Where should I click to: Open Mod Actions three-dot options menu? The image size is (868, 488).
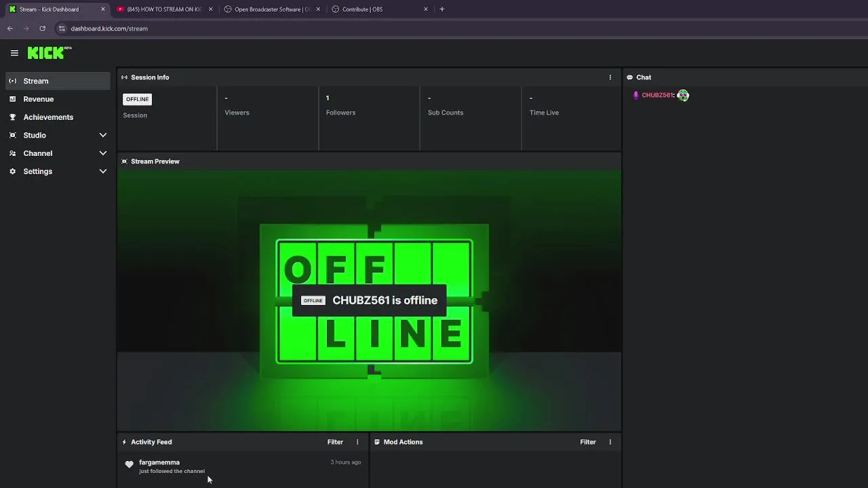point(610,442)
